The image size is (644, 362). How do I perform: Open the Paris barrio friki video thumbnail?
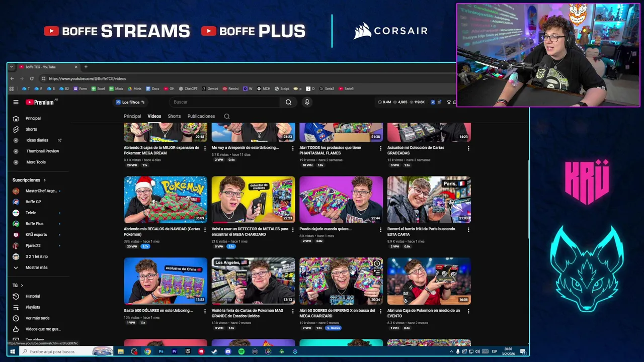click(x=429, y=200)
